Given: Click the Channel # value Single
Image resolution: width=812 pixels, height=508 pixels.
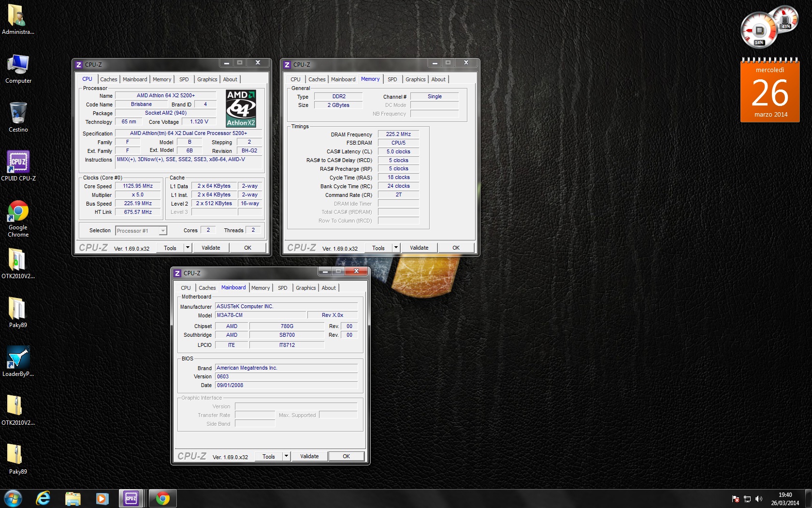Looking at the screenshot, I should 435,96.
